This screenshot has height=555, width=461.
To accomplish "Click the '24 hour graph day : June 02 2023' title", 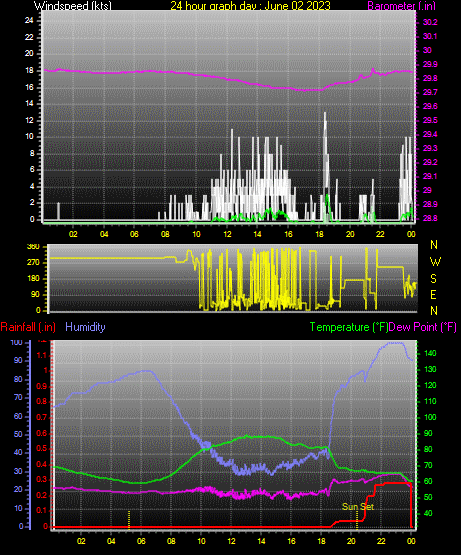I will pos(250,6).
